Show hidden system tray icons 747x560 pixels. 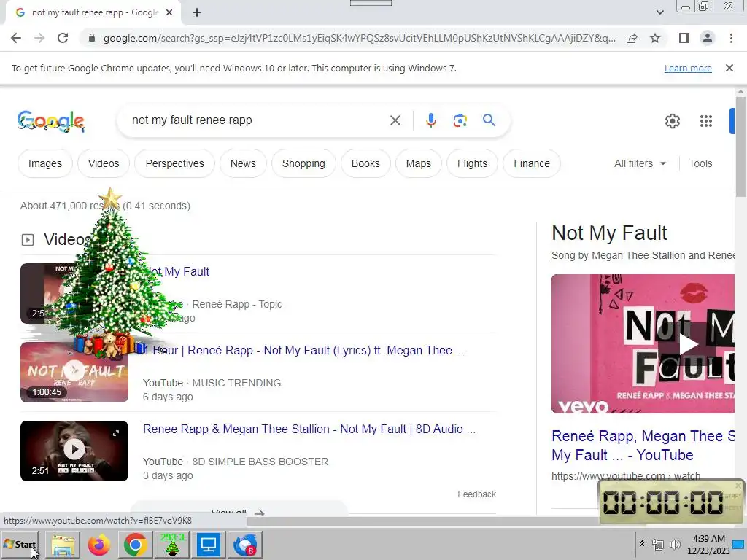tap(642, 544)
